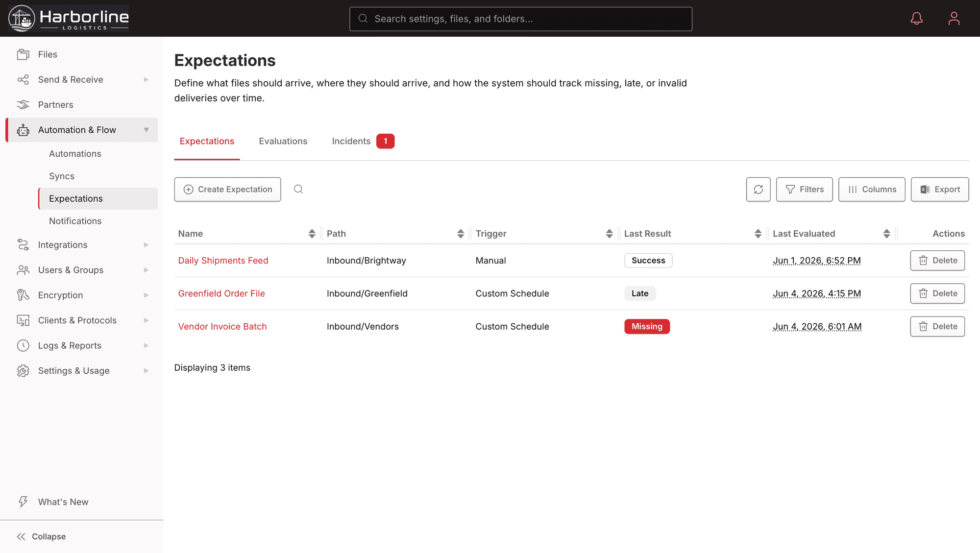This screenshot has width=980, height=553.
Task: Click the Encryption key icon
Action: [x=23, y=295]
